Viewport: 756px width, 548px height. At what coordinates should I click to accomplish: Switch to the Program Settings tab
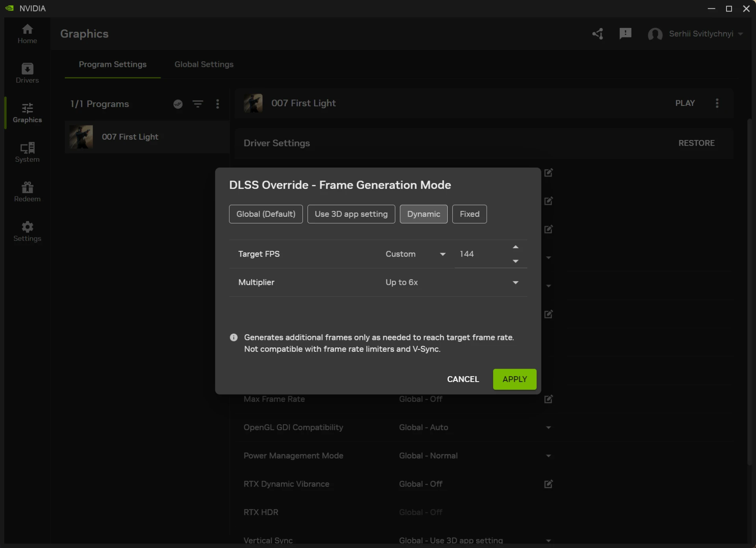113,64
